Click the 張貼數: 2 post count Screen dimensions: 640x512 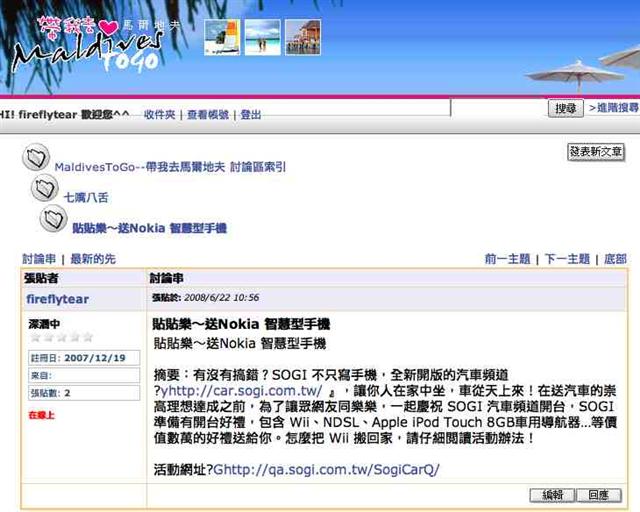tap(84, 393)
